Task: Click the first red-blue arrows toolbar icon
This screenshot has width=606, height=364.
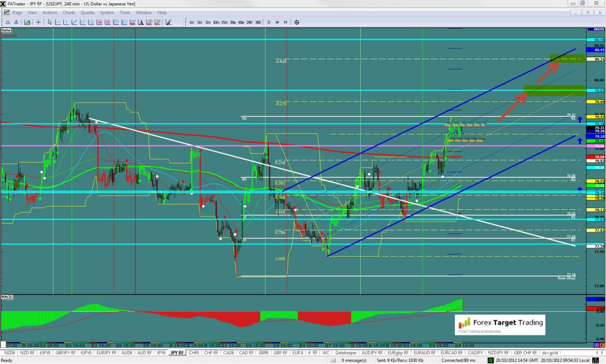Action: [x=7, y=23]
